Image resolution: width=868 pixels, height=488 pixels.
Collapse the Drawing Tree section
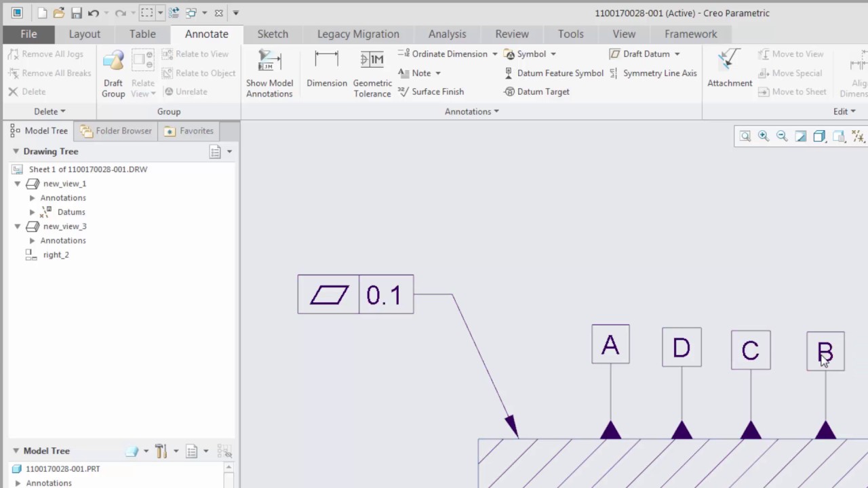click(x=16, y=151)
